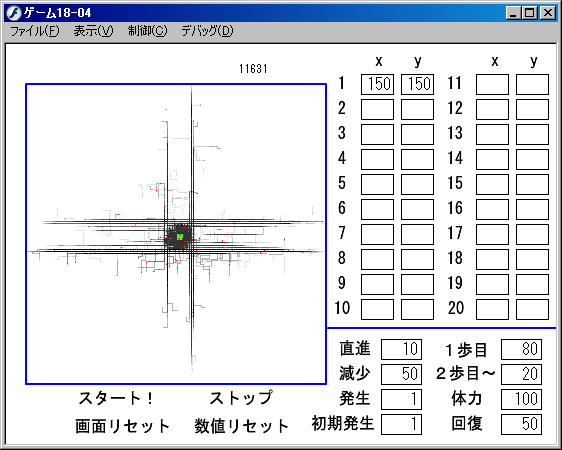This screenshot has width=562, height=450.
Task: Click the row 2 x input box
Action: (x=377, y=110)
